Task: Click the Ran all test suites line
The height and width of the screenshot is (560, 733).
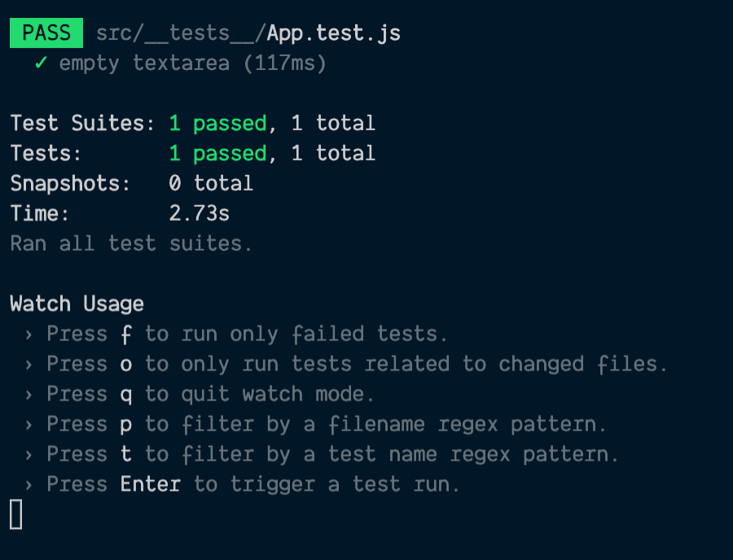Action: click(131, 244)
